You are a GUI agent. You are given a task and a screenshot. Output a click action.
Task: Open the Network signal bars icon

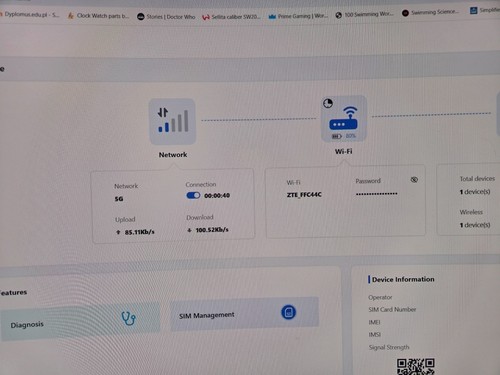coord(173,121)
